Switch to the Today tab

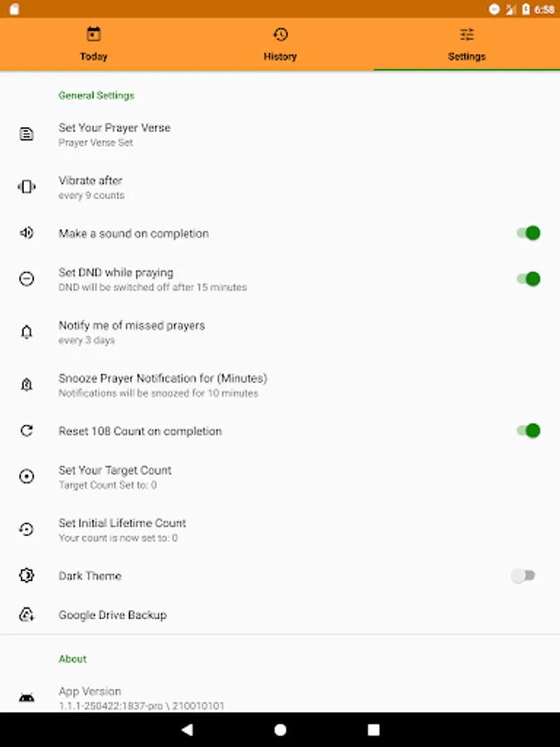pos(93,44)
